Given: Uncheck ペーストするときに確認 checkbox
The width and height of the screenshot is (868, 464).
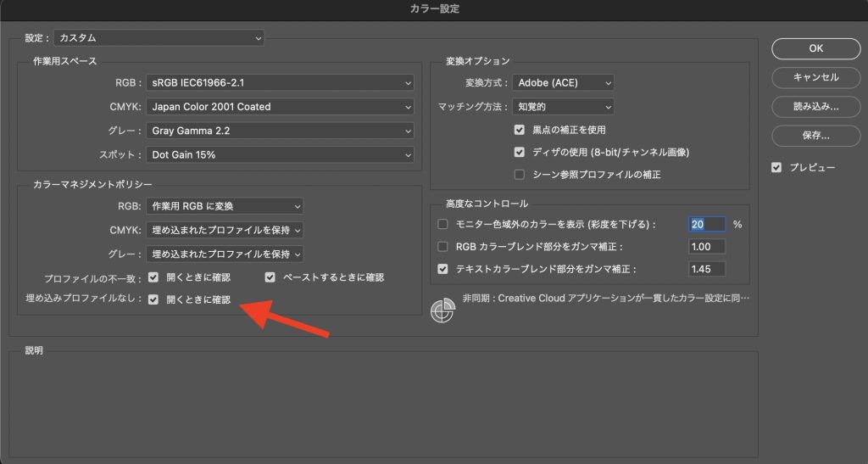Looking at the screenshot, I should (x=270, y=277).
